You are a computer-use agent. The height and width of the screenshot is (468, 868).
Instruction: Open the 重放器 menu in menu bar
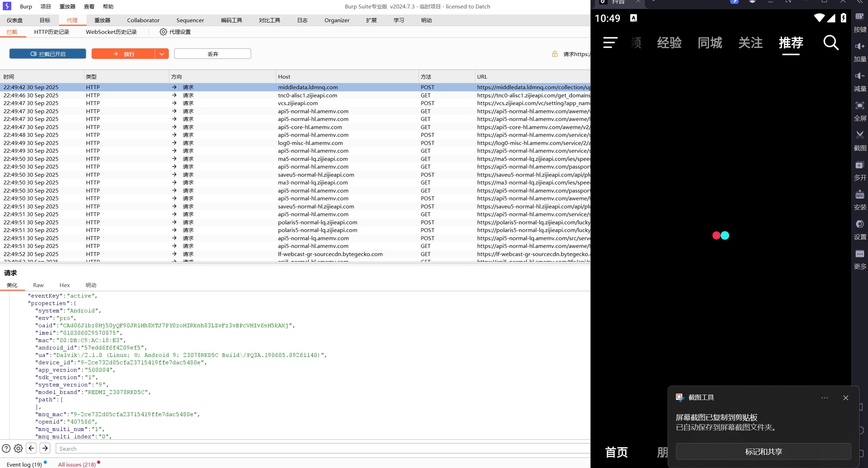coord(67,6)
